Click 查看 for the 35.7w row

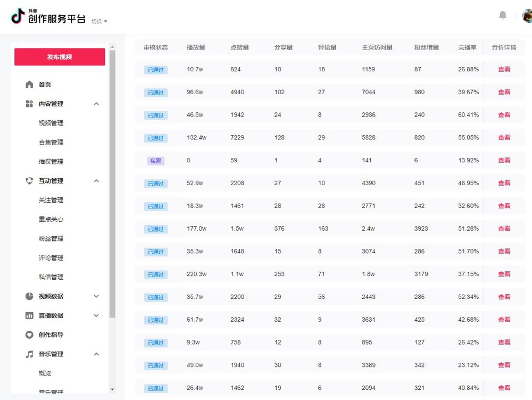[504, 296]
